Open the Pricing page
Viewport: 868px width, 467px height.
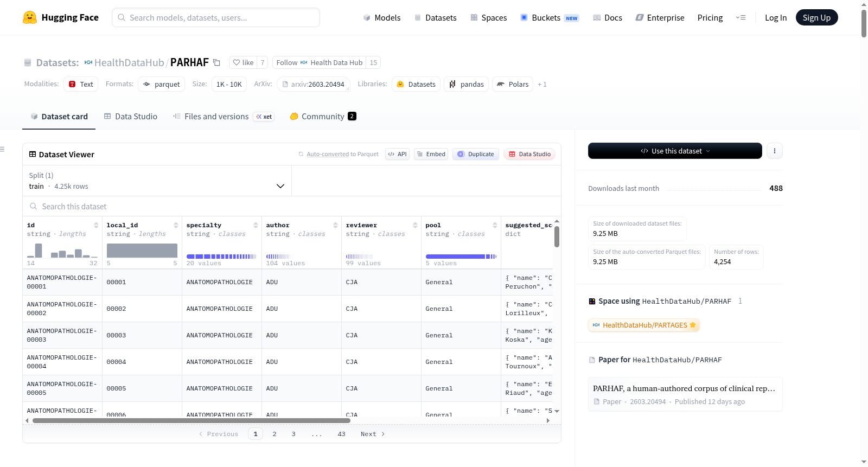(710, 17)
